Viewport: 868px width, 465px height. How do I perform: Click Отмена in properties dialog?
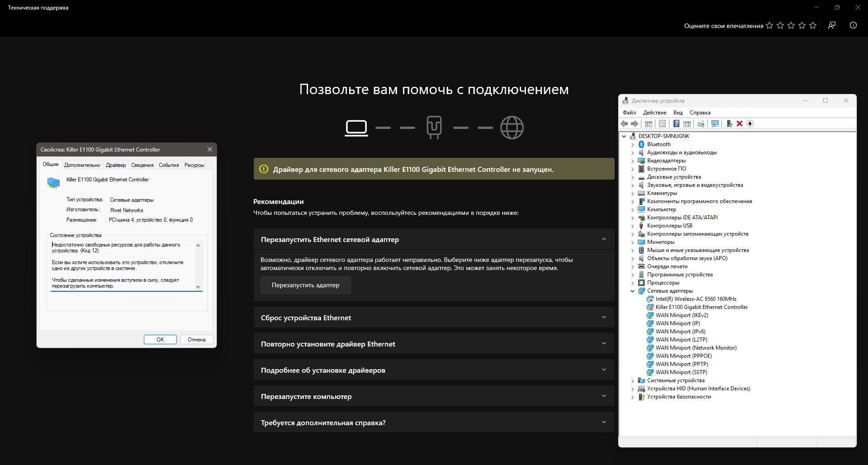(197, 340)
